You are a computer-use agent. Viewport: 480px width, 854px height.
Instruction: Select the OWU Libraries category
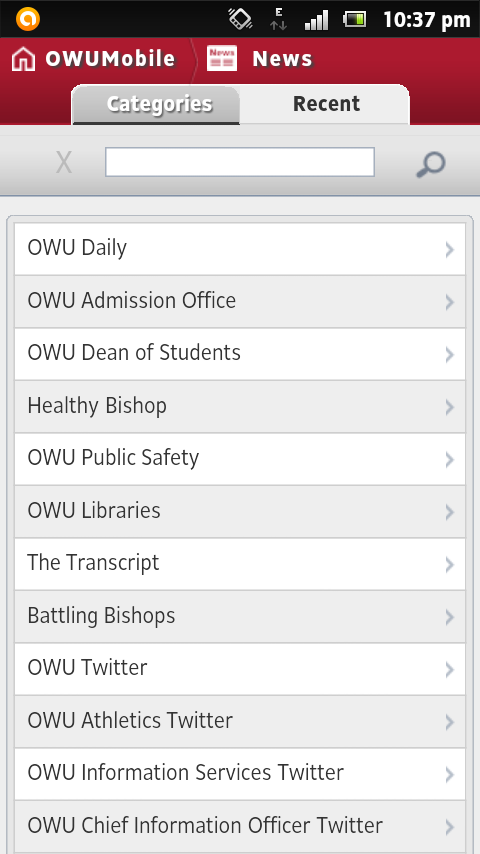240,511
